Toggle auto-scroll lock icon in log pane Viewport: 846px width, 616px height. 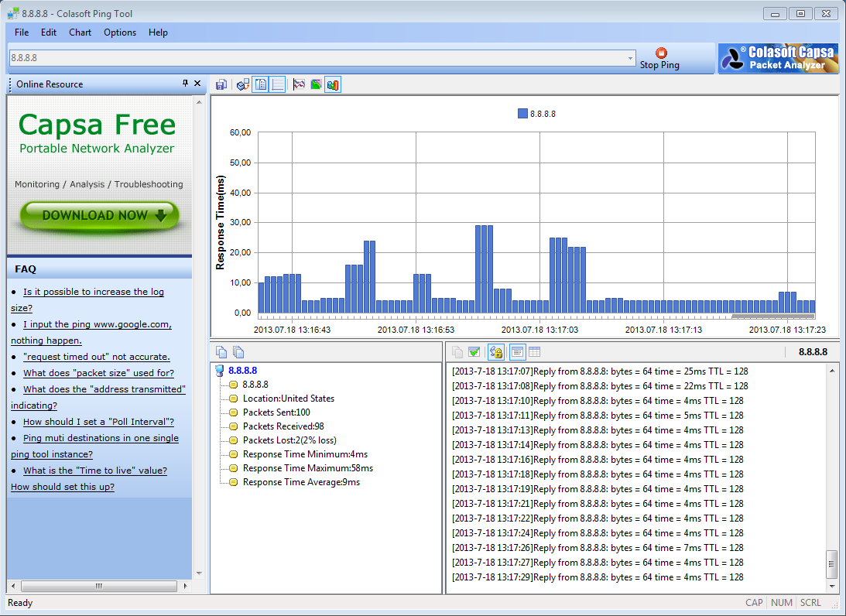click(496, 352)
